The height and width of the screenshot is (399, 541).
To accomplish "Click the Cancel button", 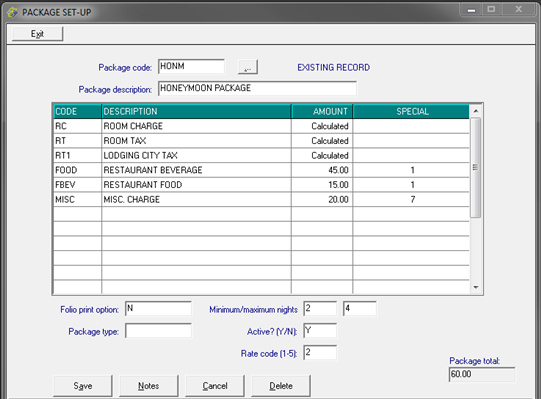I will [215, 386].
